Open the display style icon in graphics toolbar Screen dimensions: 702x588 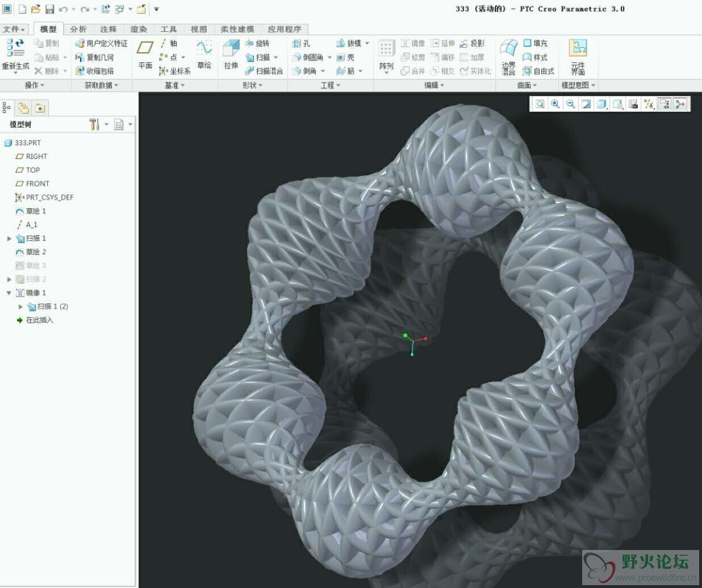[x=601, y=104]
